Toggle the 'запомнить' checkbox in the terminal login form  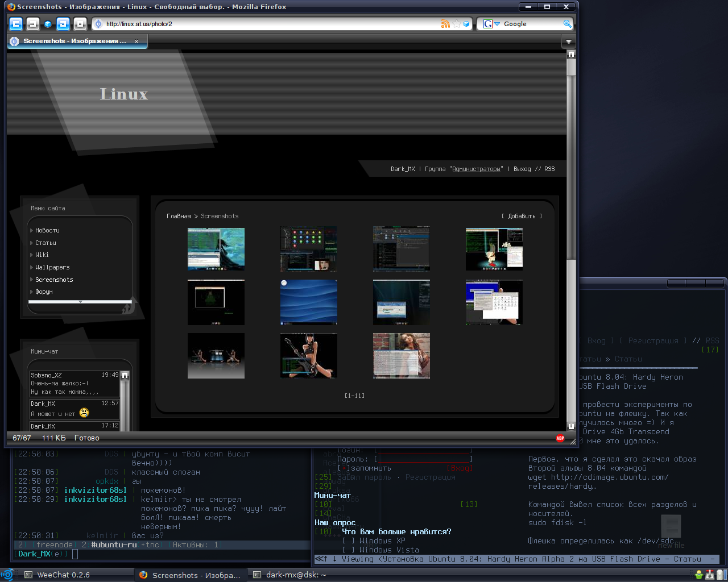(x=344, y=468)
